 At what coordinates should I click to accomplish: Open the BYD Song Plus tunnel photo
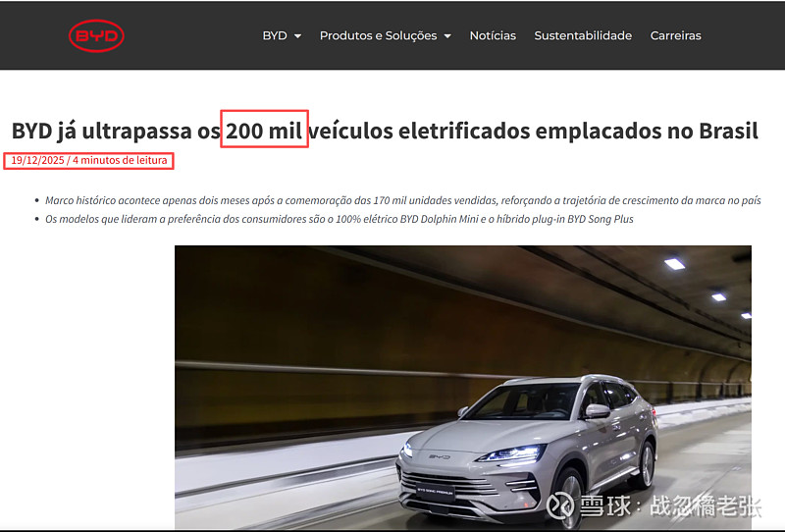(x=462, y=388)
